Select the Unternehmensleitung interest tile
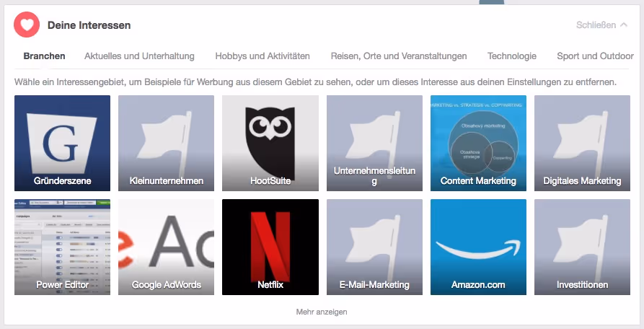The width and height of the screenshot is (644, 329). [374, 143]
